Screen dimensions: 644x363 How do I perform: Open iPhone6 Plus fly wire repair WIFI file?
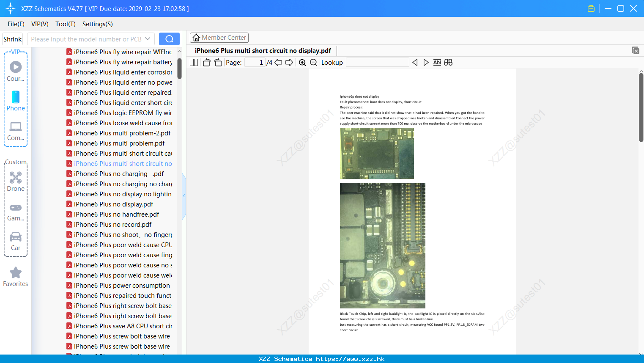[x=119, y=52]
